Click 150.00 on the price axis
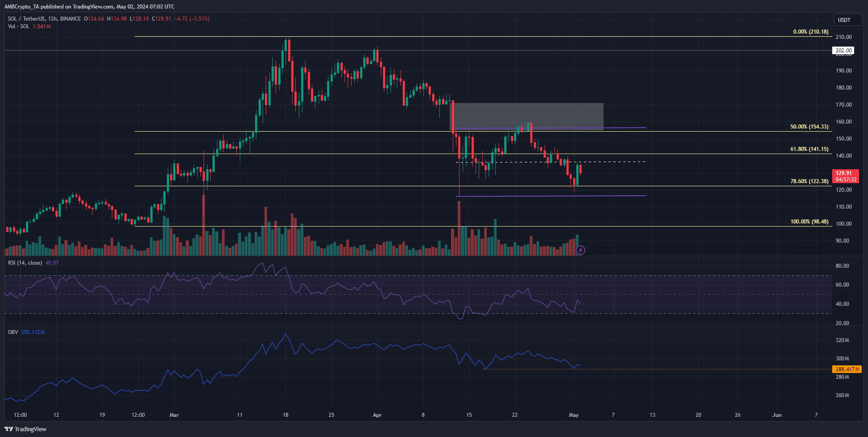Screen dimensions: 868x437 click(x=844, y=139)
